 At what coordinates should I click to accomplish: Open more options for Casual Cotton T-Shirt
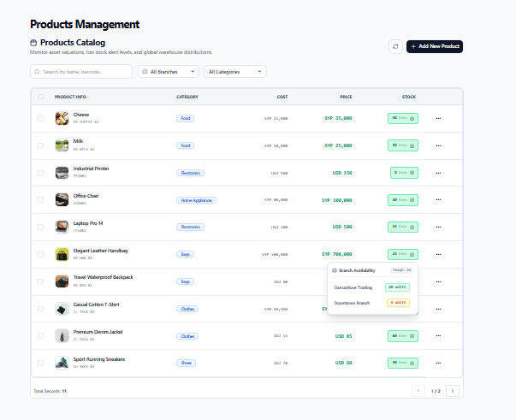438,309
